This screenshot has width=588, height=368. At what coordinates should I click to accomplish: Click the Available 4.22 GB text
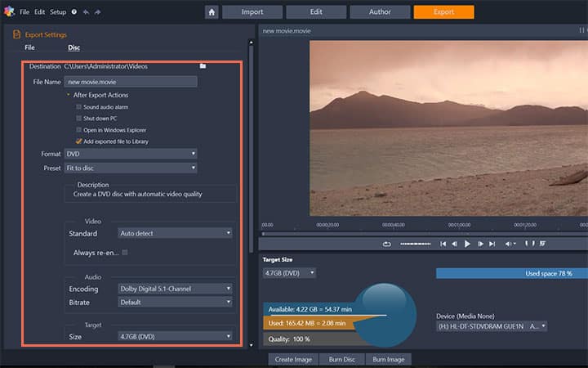(310, 309)
